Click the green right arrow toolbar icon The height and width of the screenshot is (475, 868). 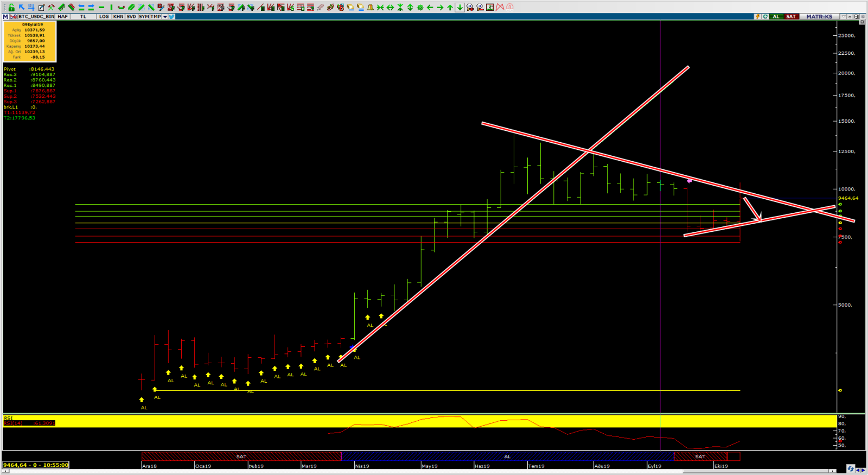pos(440,7)
